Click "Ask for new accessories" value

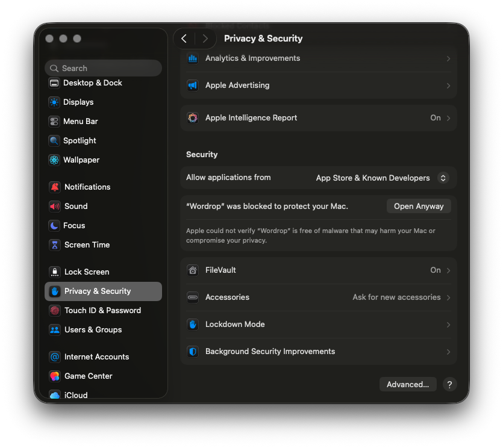click(396, 297)
